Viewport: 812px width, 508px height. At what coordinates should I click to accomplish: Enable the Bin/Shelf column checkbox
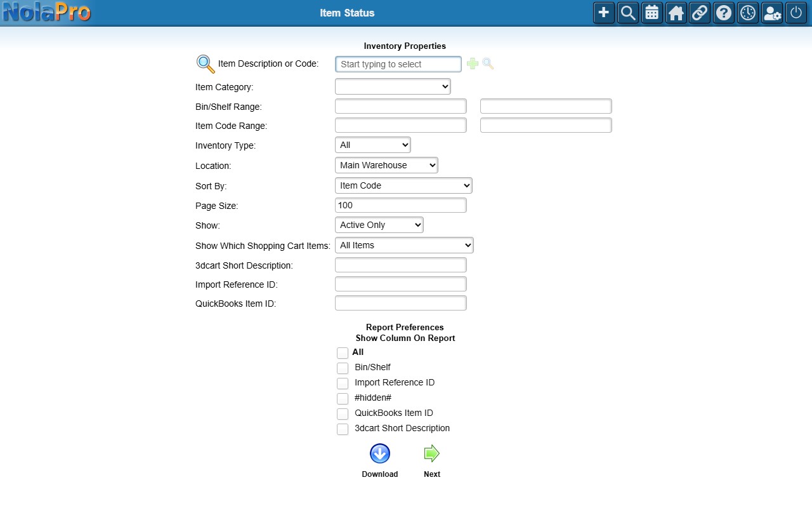(x=343, y=368)
